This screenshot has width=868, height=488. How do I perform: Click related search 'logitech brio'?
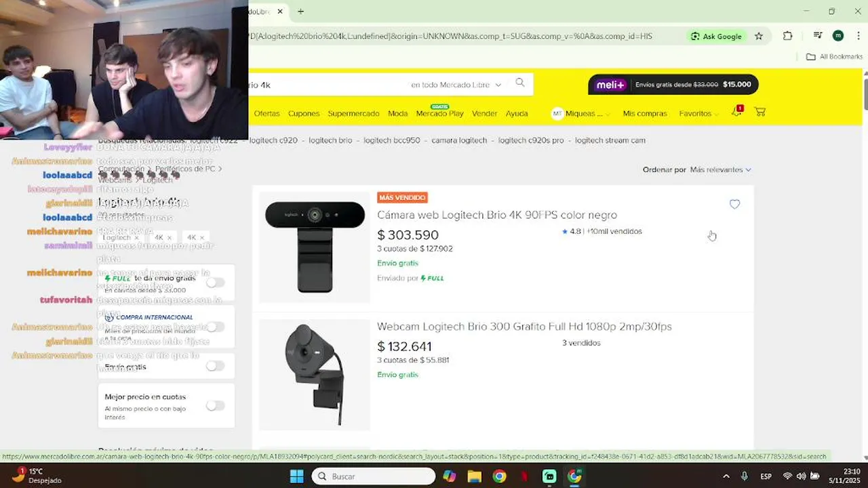point(330,140)
